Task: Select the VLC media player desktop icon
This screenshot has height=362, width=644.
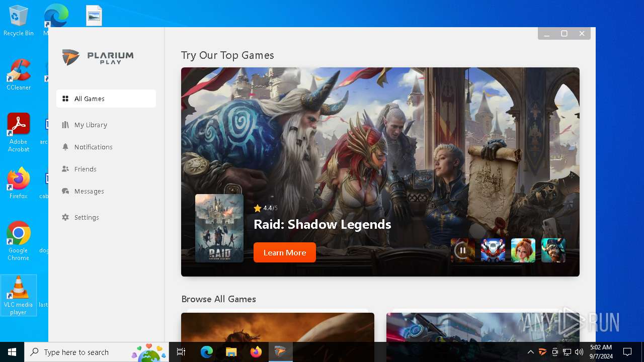Action: [19, 296]
